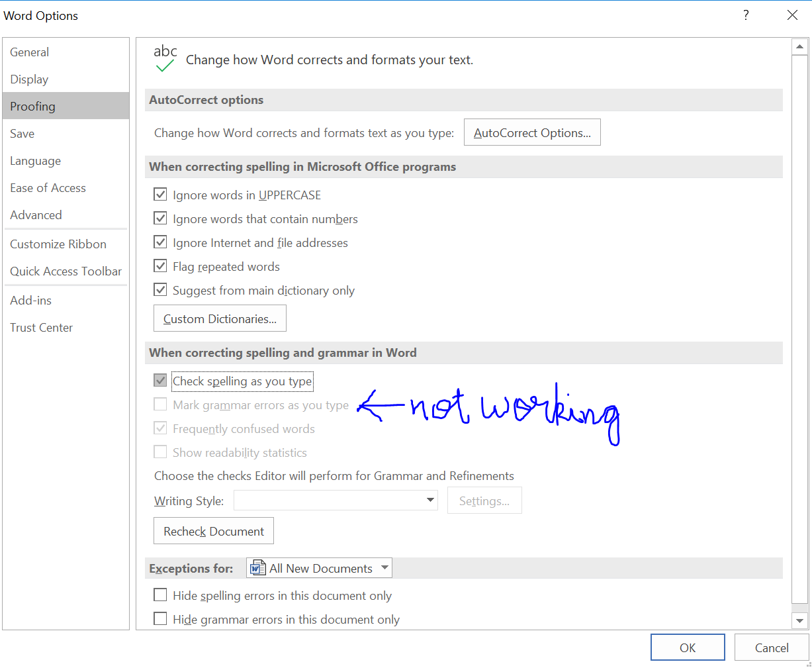Toggle Hide spelling errors in this document only

159,595
